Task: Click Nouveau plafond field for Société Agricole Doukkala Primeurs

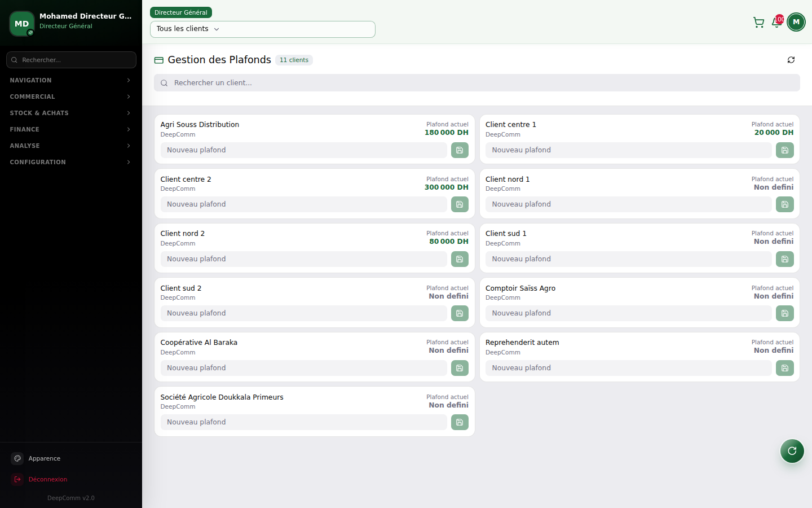Action: click(x=304, y=422)
